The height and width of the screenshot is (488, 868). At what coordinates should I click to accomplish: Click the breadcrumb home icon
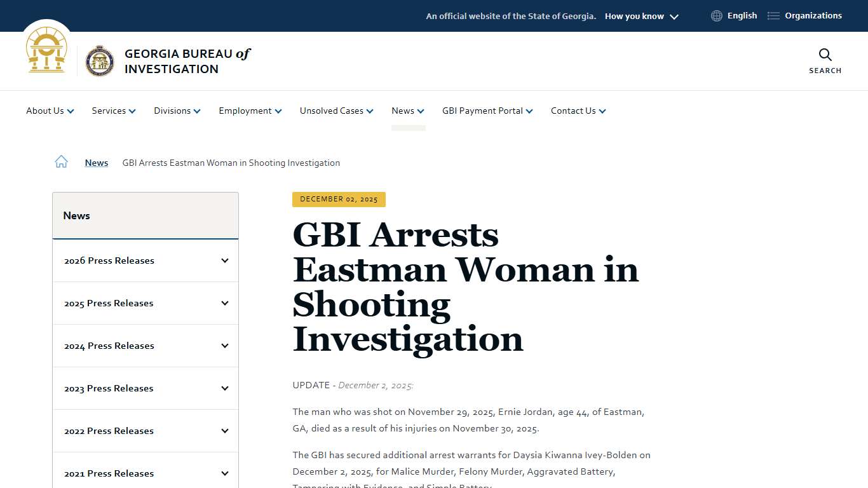tap(61, 161)
